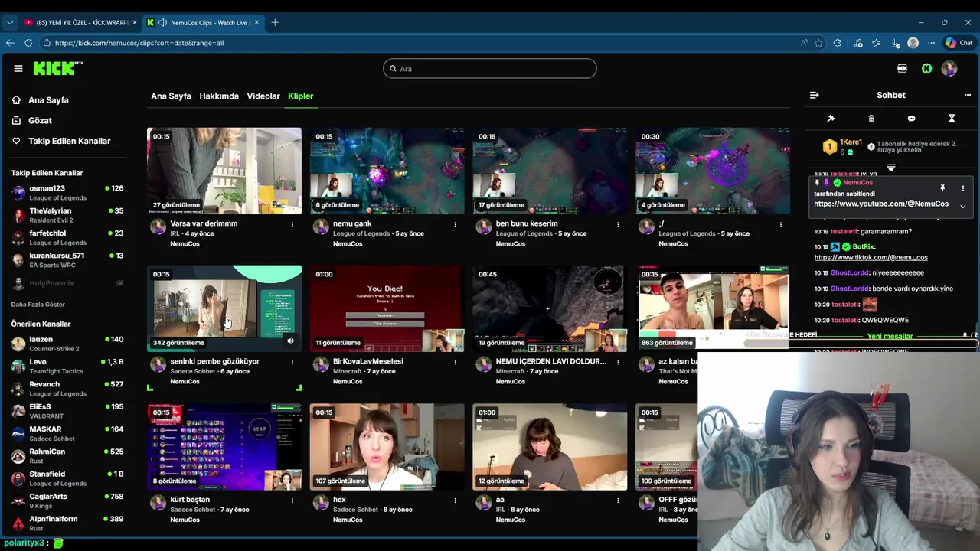Screen dimensions: 980x551
Task: Collapse the Sohbet chat panel
Action: [x=814, y=95]
